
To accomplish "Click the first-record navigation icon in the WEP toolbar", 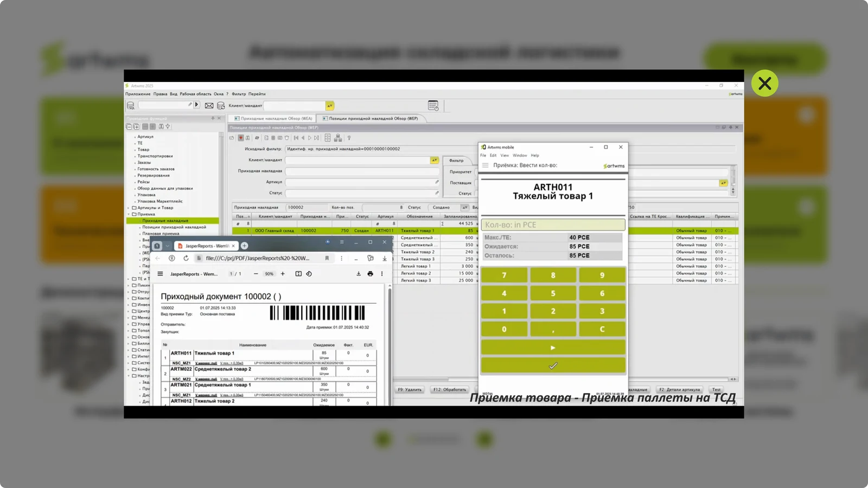I will (296, 138).
